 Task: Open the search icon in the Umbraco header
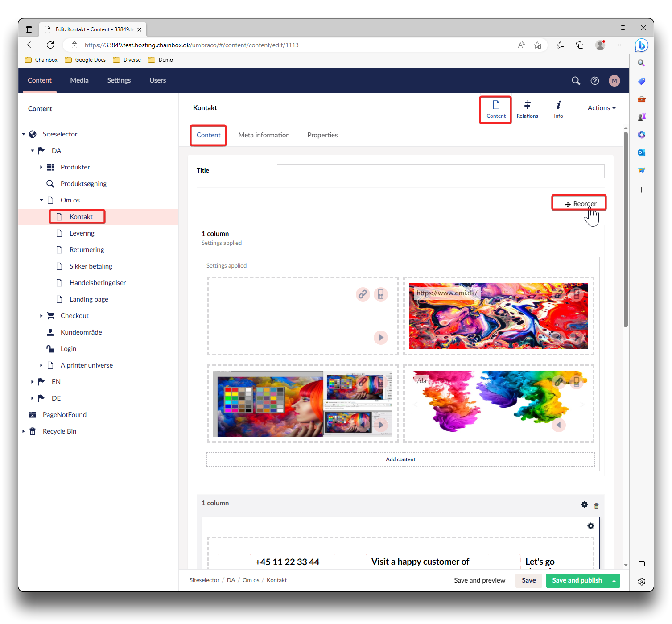coord(576,81)
